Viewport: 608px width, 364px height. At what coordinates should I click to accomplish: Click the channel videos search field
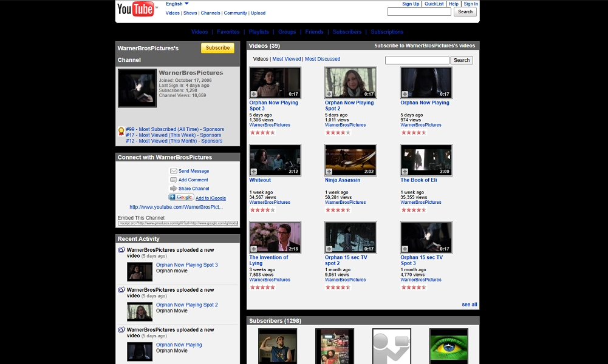click(417, 60)
